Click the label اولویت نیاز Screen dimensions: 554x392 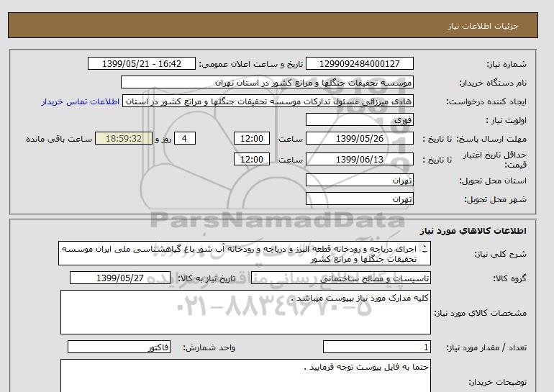pyautogui.click(x=507, y=120)
